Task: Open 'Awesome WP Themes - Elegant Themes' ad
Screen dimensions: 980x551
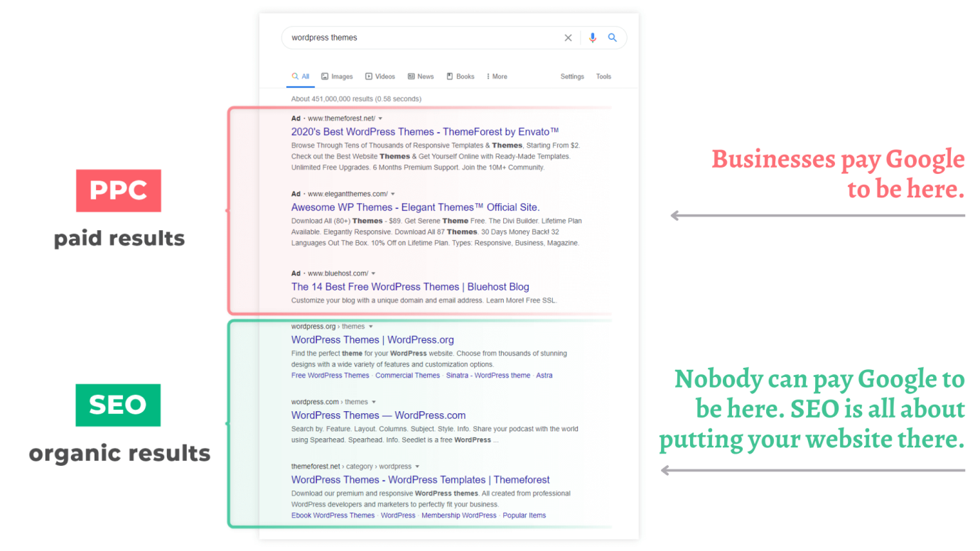Action: tap(416, 208)
